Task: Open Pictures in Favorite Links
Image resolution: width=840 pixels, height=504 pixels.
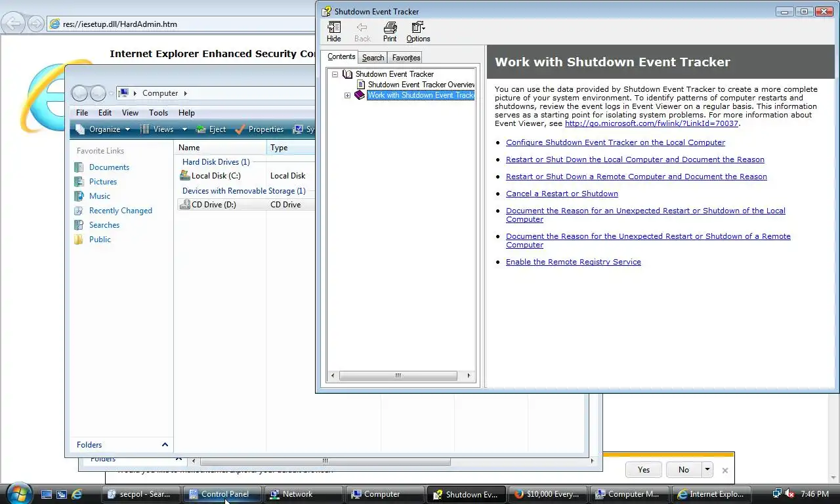Action: [x=103, y=182]
